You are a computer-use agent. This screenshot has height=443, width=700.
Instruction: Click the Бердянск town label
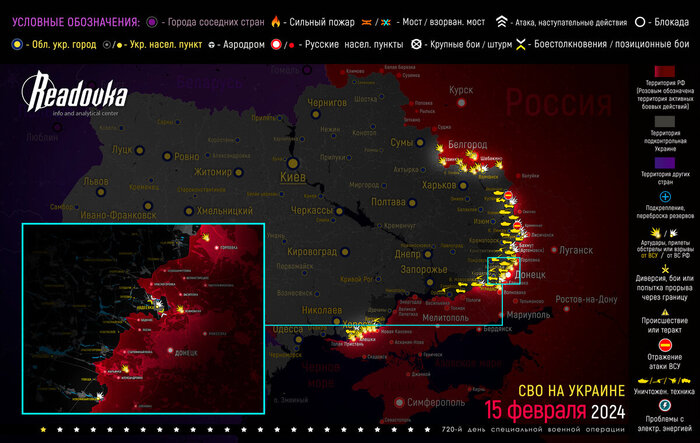click(498, 329)
